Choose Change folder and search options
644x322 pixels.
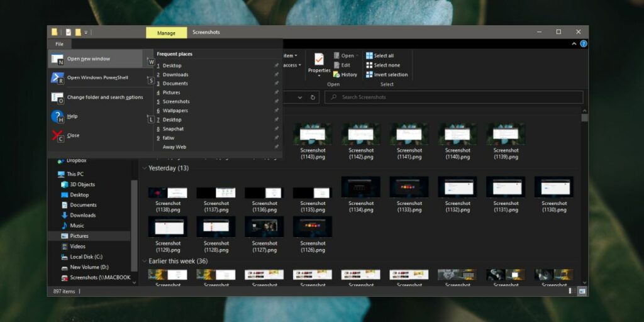pyautogui.click(x=104, y=97)
